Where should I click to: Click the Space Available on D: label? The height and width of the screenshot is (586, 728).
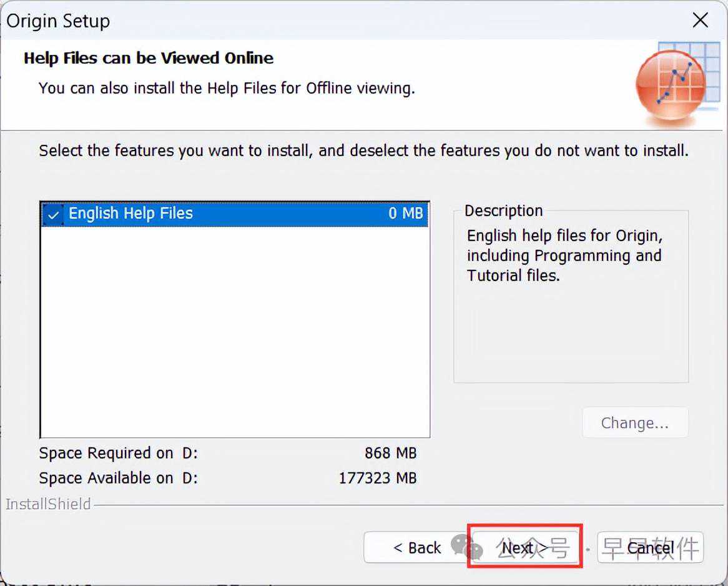(x=118, y=478)
